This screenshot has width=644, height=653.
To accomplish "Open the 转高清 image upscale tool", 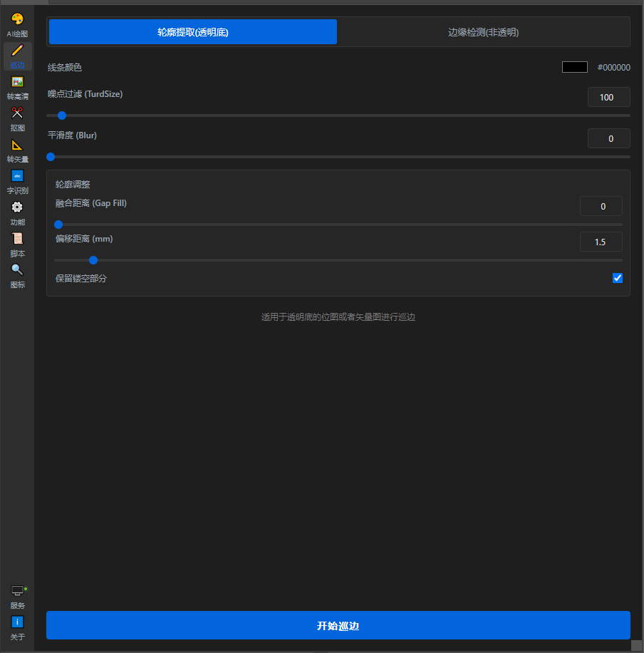I will coord(17,83).
